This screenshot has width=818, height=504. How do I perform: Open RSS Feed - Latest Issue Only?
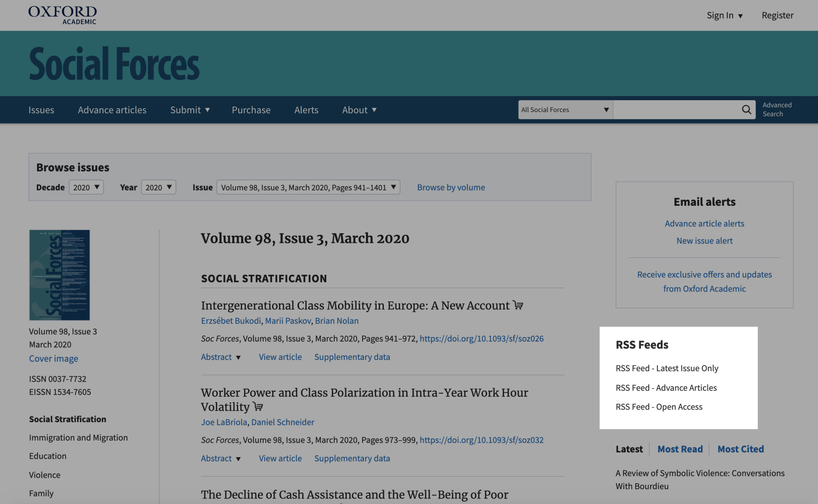667,368
